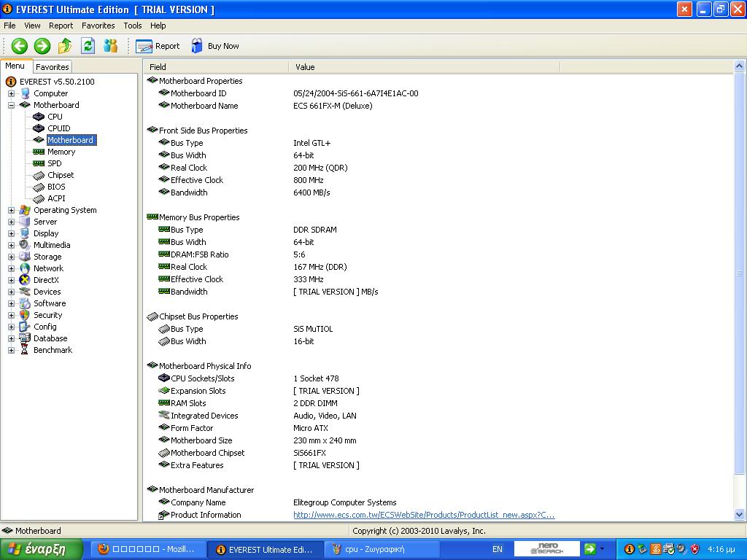Click the Nero Search box in taskbar
The width and height of the screenshot is (747, 560).
[x=547, y=549]
